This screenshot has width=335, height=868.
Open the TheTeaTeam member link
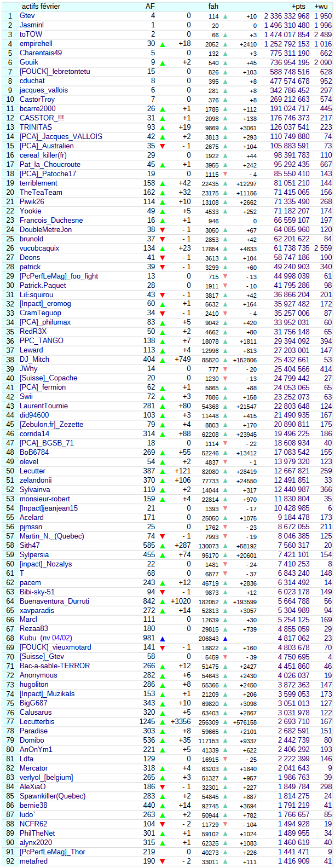41,192
